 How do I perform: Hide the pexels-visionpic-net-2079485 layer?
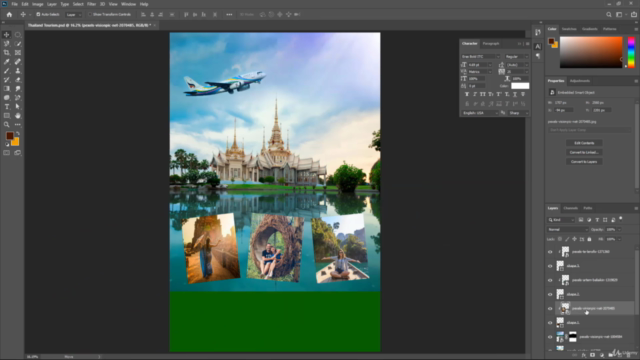click(x=550, y=309)
